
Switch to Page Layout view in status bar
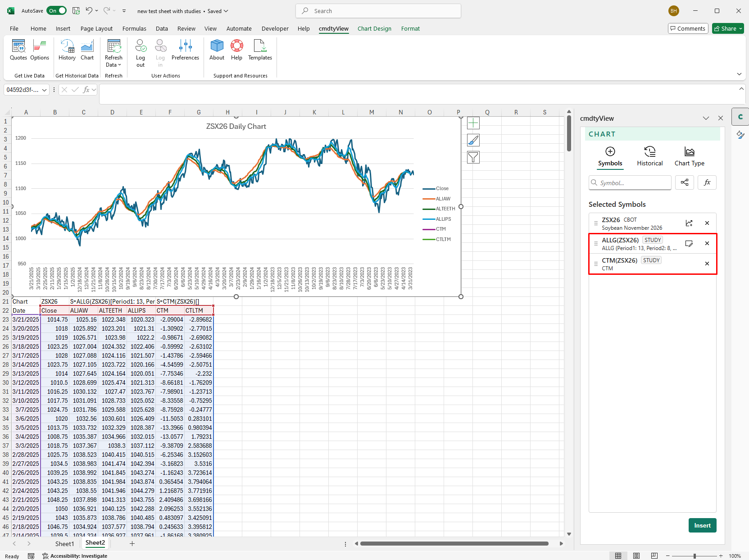tap(636, 556)
